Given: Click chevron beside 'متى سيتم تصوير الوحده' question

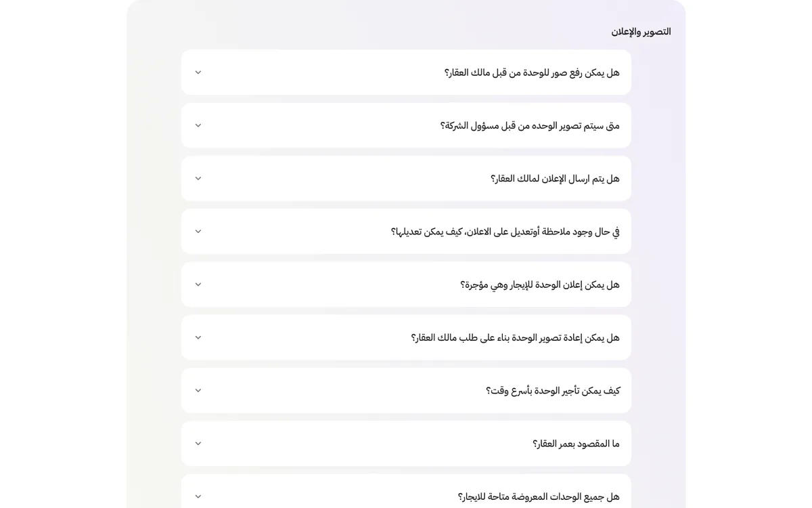Looking at the screenshot, I should click(x=198, y=125).
